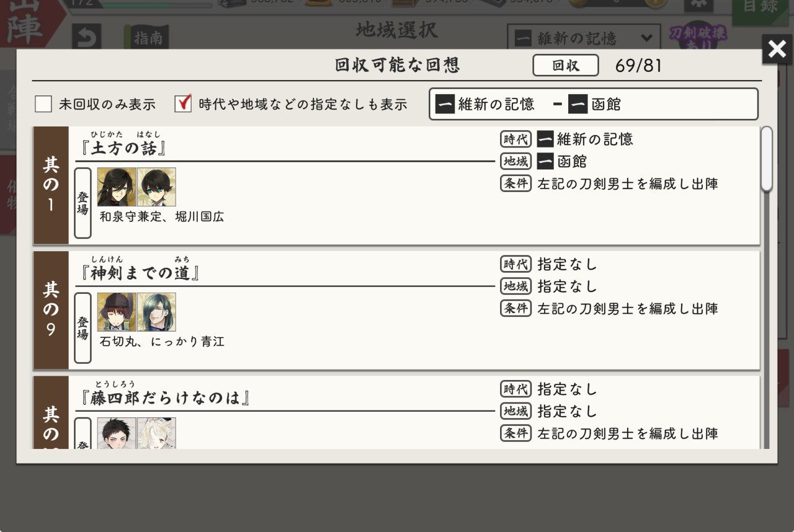Viewport: 794px width, 532px height.
Task: Select Nikkari Aoe portrait thumbnail
Action: (156, 312)
